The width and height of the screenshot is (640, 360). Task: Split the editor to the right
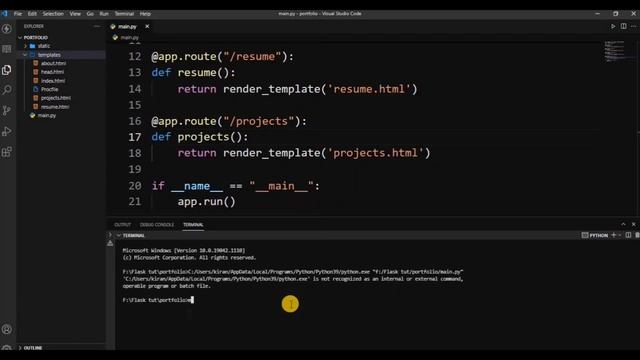pyautogui.click(x=623, y=26)
